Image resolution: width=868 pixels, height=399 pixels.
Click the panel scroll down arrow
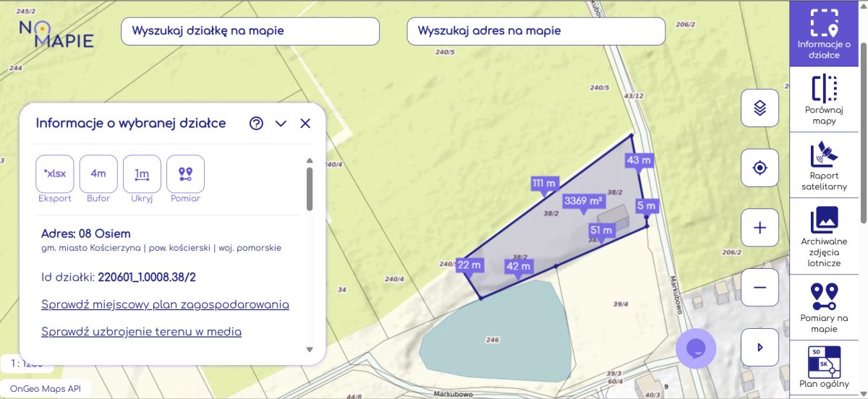pos(310,349)
